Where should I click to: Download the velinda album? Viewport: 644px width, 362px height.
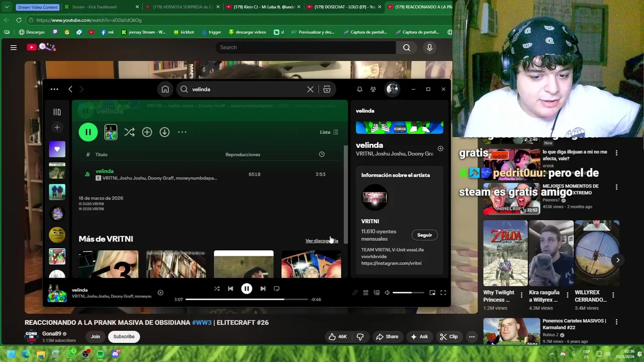click(x=165, y=132)
